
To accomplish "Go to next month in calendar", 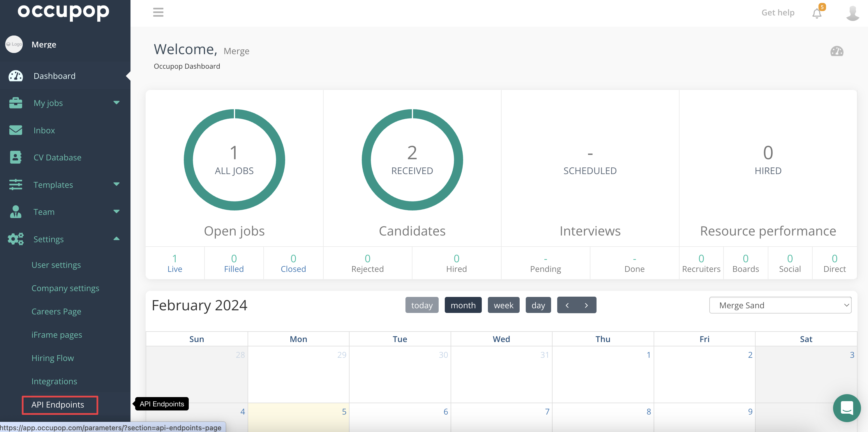I will click(586, 305).
